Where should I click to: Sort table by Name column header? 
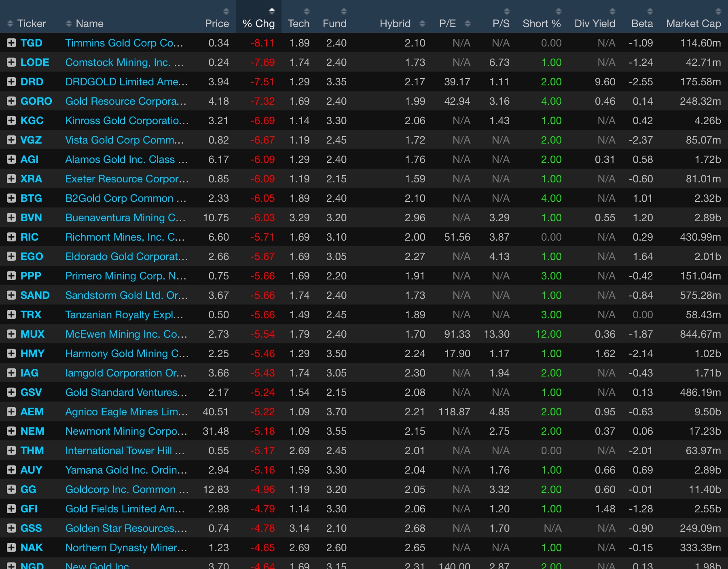point(89,23)
